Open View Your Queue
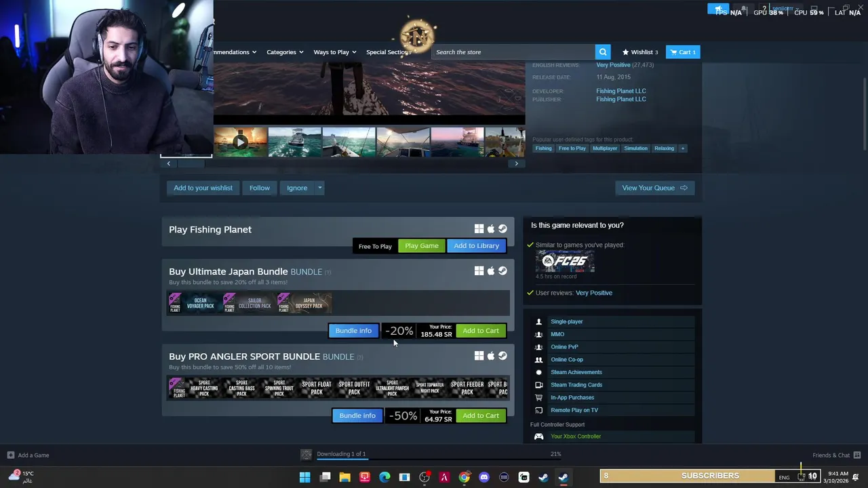The width and height of the screenshot is (868, 488). click(x=654, y=188)
